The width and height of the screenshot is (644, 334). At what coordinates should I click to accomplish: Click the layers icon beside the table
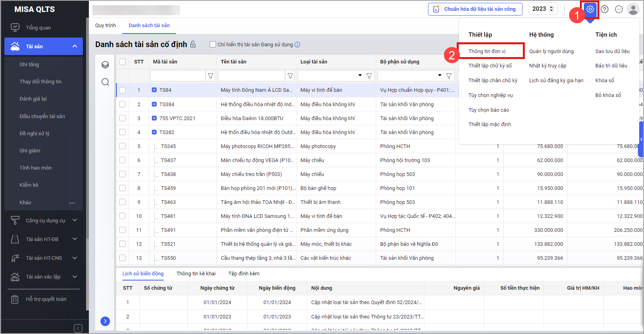[x=105, y=65]
